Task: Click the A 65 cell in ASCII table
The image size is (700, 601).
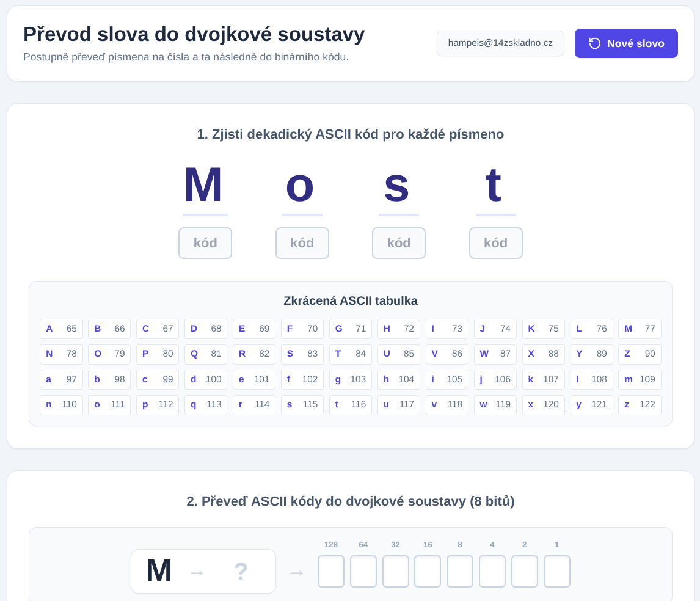Action: (x=61, y=329)
